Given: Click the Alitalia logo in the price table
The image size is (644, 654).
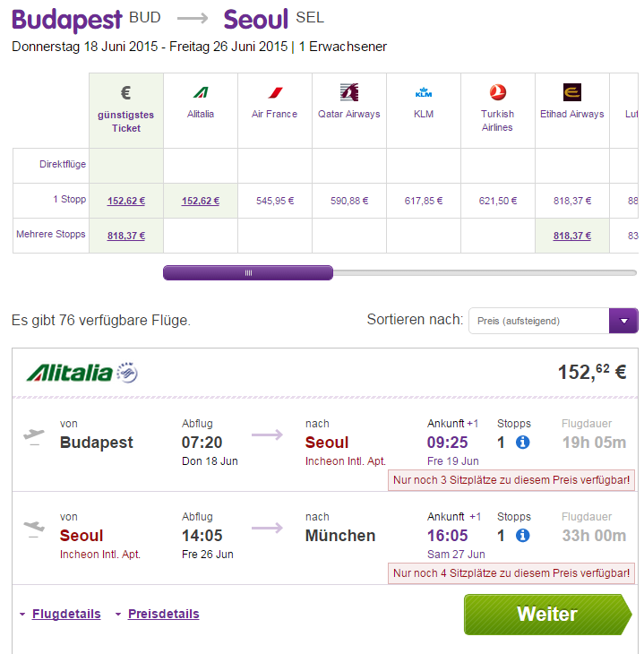Looking at the screenshot, I should 200,92.
